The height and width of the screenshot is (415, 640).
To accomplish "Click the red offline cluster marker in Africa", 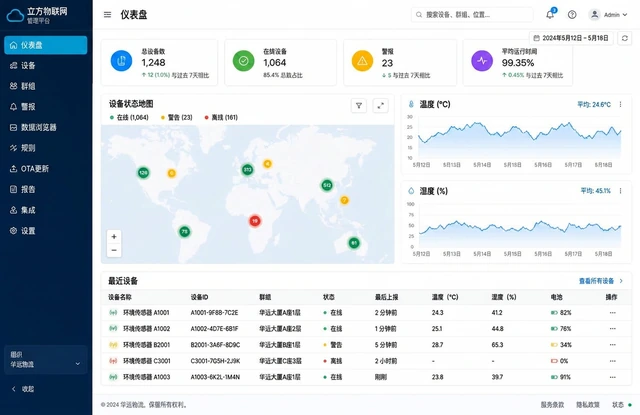I will [255, 221].
